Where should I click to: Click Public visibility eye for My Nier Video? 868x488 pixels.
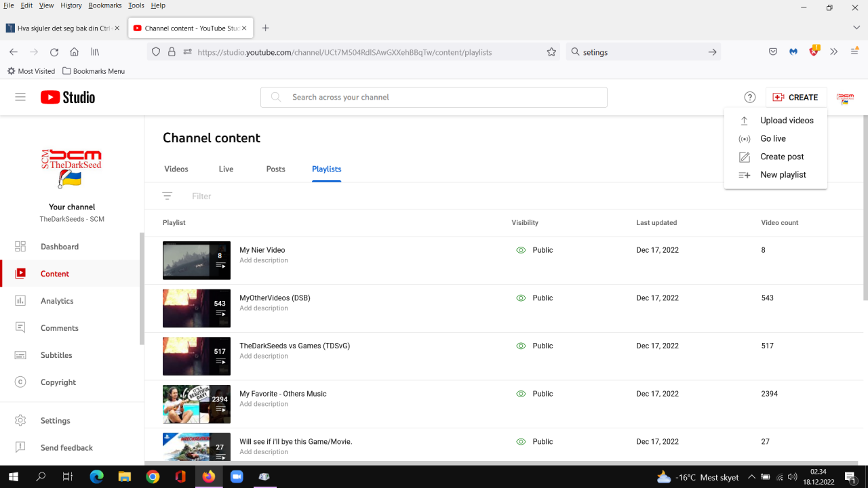[x=521, y=250]
